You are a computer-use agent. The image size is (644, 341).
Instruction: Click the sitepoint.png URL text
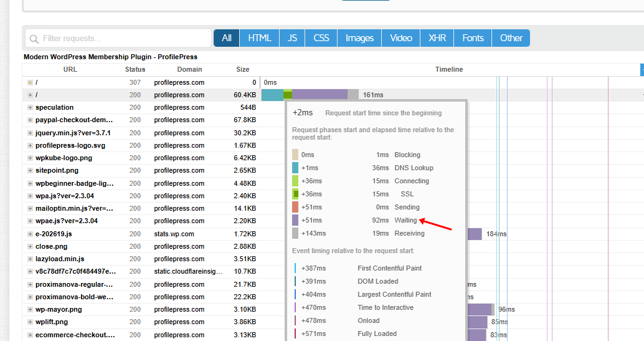click(57, 170)
